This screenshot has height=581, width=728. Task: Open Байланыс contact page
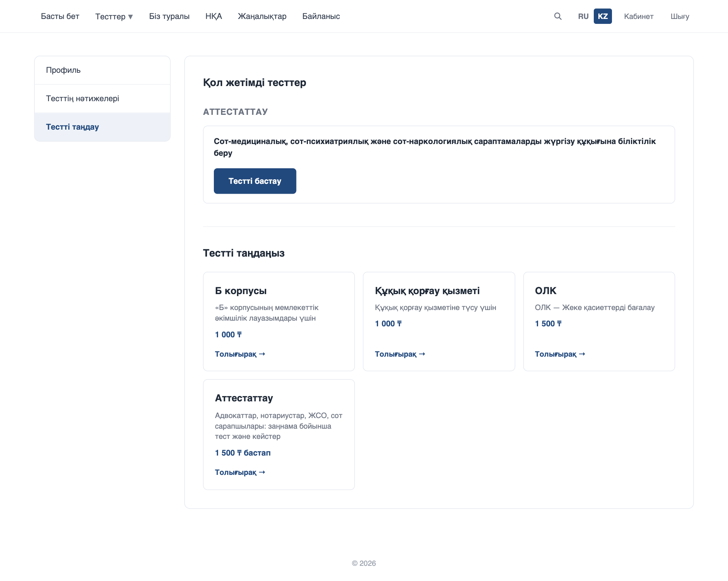click(321, 16)
